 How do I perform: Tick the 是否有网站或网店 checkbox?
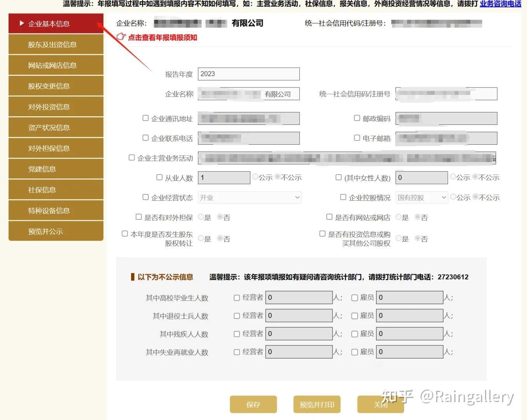pyautogui.click(x=329, y=217)
